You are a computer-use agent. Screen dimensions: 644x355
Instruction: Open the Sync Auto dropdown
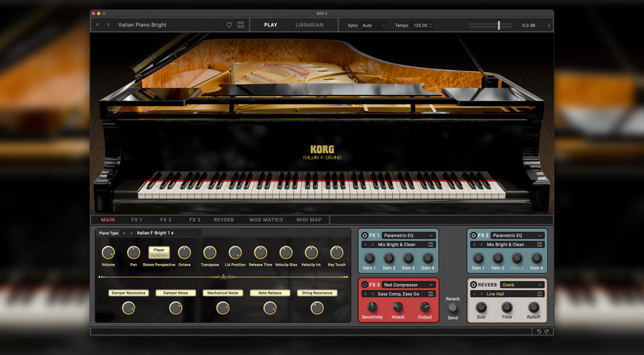coord(374,26)
